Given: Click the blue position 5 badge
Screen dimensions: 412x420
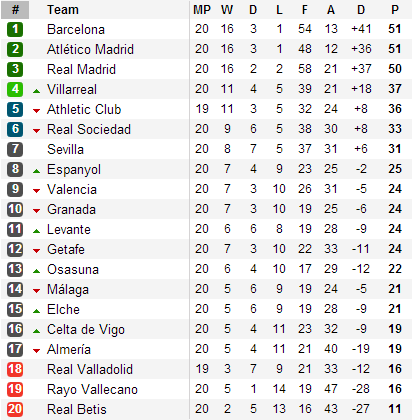Looking at the screenshot, I should [15, 109].
